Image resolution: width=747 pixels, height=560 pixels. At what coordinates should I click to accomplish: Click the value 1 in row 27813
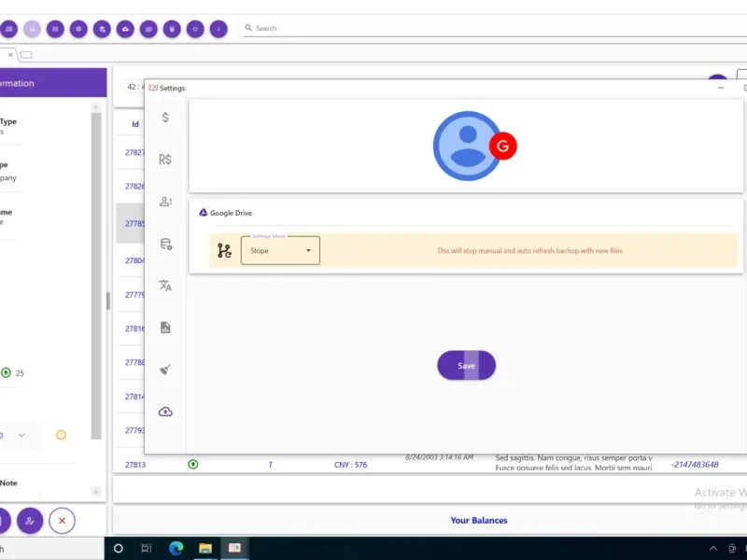coord(270,464)
